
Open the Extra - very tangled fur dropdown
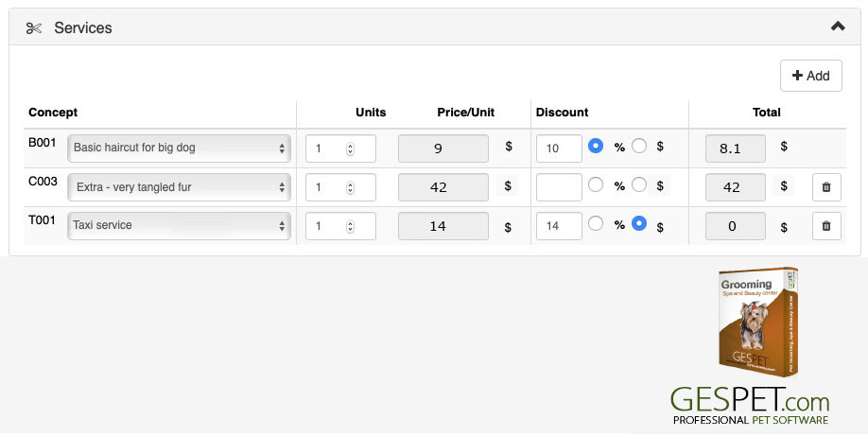point(180,187)
